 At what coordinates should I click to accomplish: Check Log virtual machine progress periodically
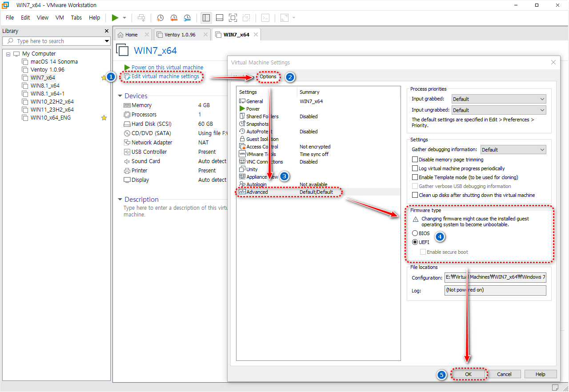click(415, 168)
